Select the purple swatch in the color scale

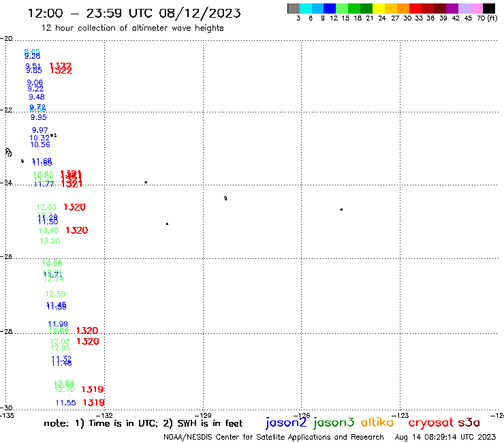pyautogui.click(x=452, y=8)
